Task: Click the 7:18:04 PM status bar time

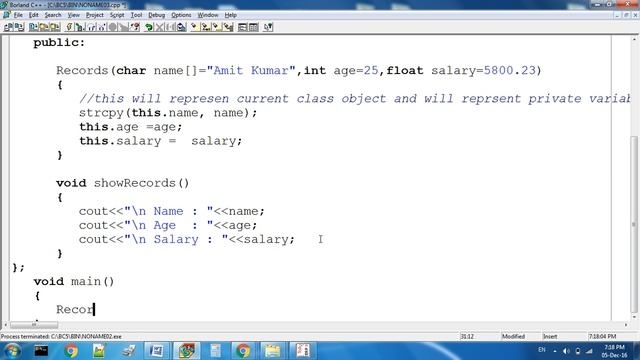Action: pyautogui.click(x=602, y=336)
